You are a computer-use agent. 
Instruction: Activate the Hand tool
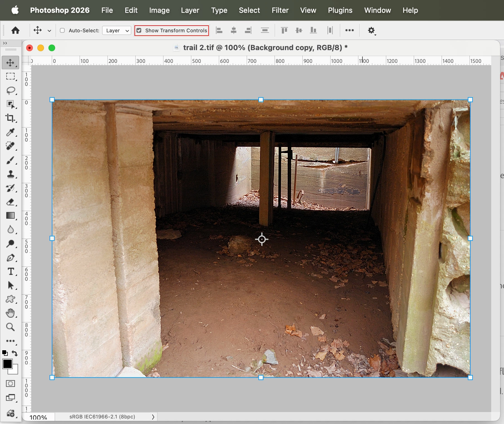11,313
